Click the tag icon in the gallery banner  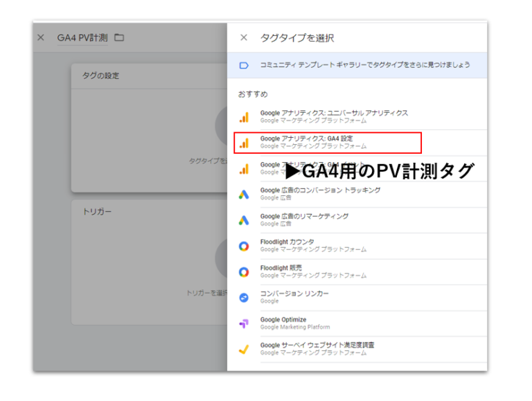point(244,65)
